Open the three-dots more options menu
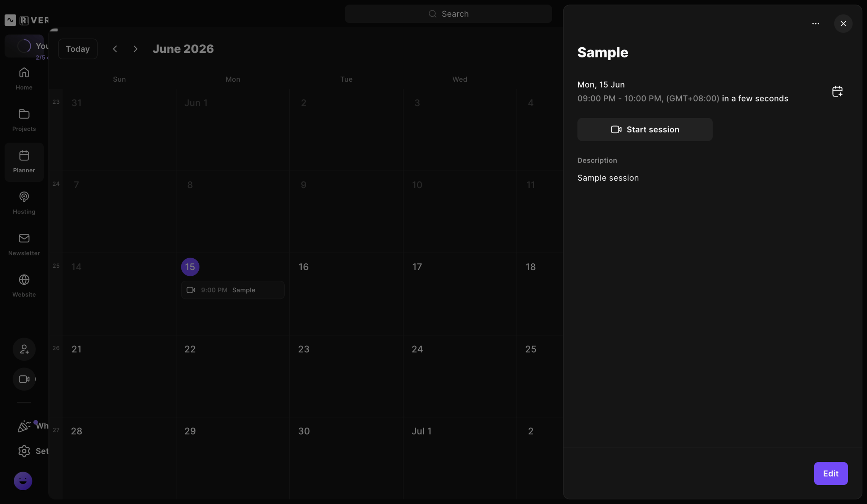This screenshot has height=504, width=867. click(816, 23)
